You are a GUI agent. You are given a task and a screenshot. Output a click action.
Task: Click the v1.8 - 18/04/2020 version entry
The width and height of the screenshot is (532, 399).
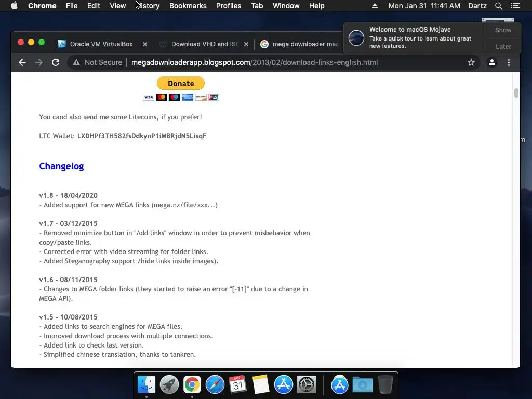tap(68, 195)
